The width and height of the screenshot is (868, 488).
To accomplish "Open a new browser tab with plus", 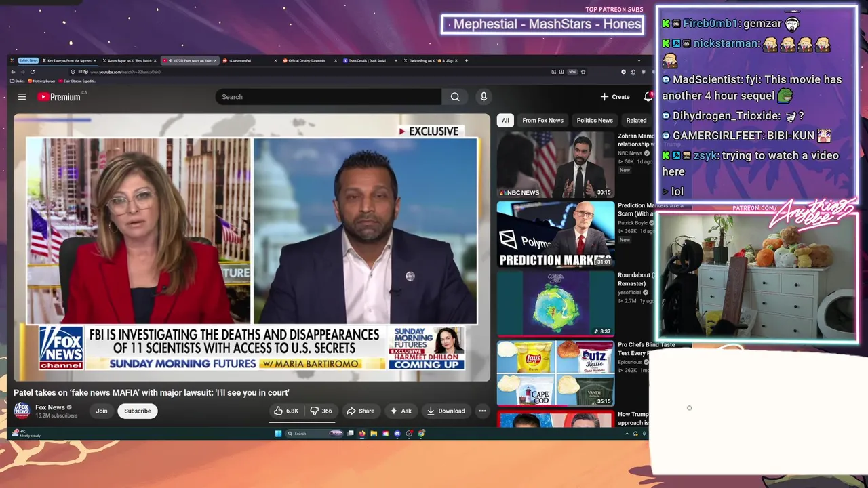I will tap(466, 60).
